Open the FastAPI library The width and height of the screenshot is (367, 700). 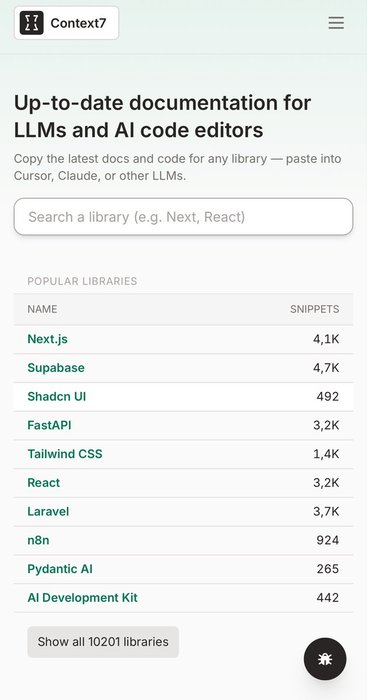pyautogui.click(x=49, y=425)
